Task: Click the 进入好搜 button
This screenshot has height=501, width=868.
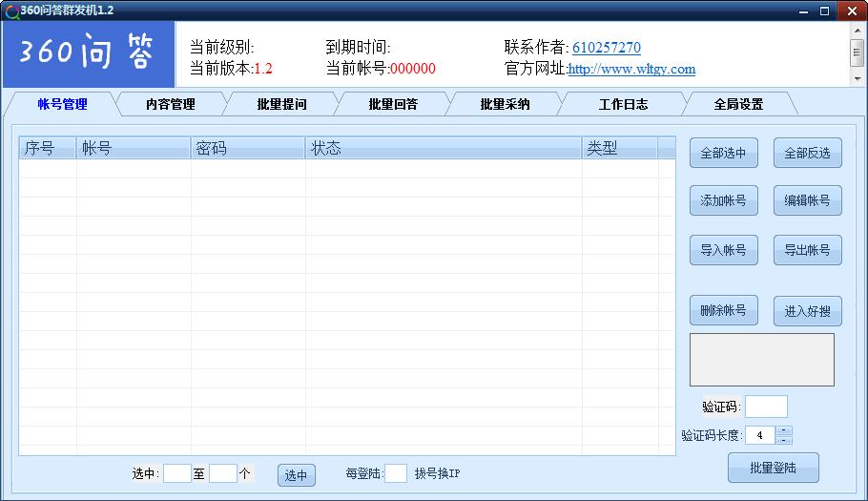Action: [808, 311]
